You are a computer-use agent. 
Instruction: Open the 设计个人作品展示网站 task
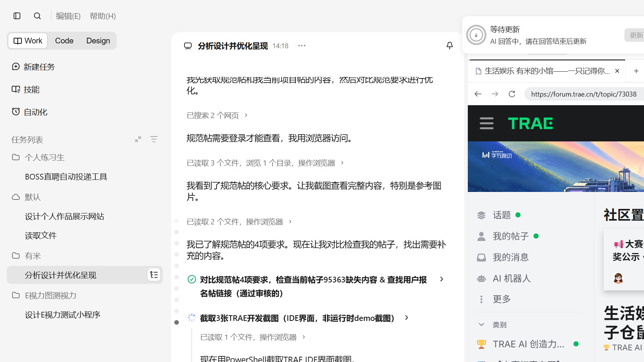click(65, 216)
